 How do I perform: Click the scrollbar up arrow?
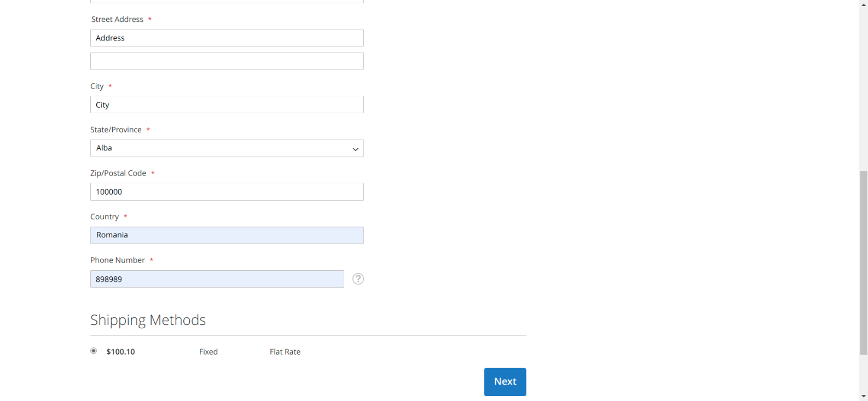tap(864, 4)
